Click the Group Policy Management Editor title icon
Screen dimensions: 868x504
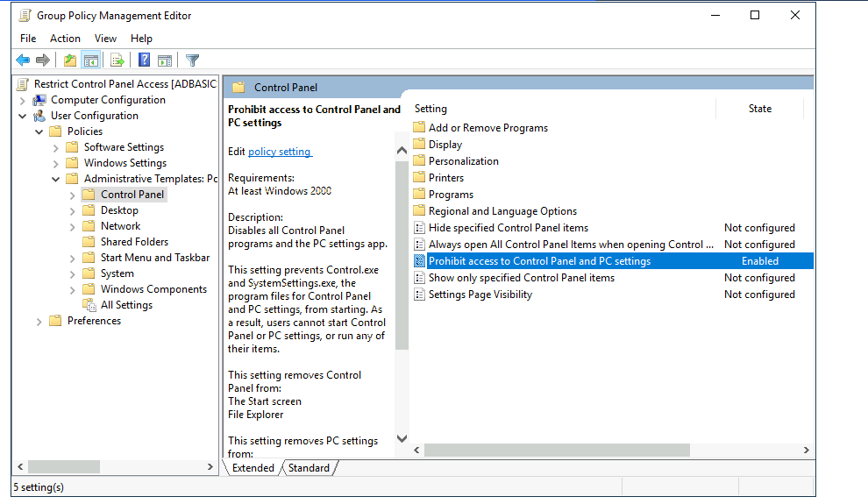[25, 16]
